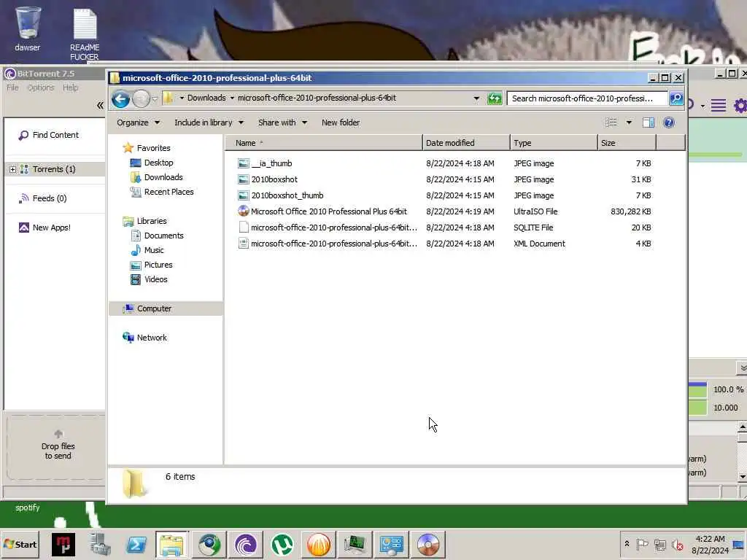Open the Share with dropdown
This screenshot has width=747, height=560.
(x=282, y=122)
